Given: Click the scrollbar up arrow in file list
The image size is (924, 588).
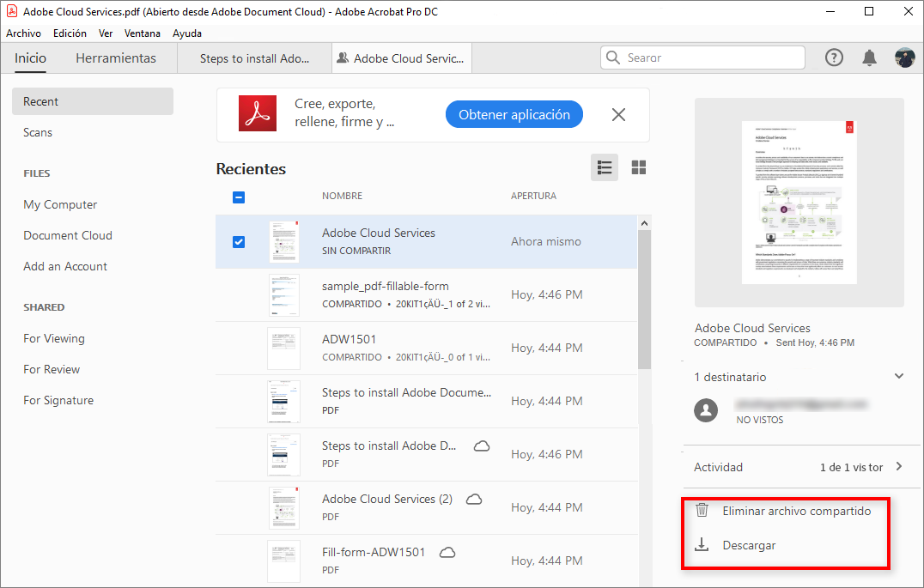Looking at the screenshot, I should coord(645,223).
